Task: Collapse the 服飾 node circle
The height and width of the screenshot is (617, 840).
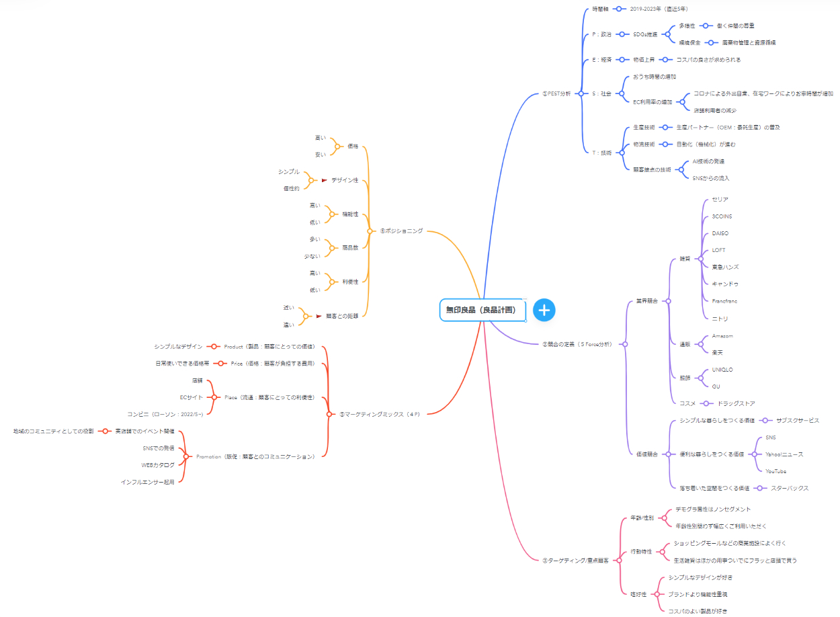Action: (701, 378)
